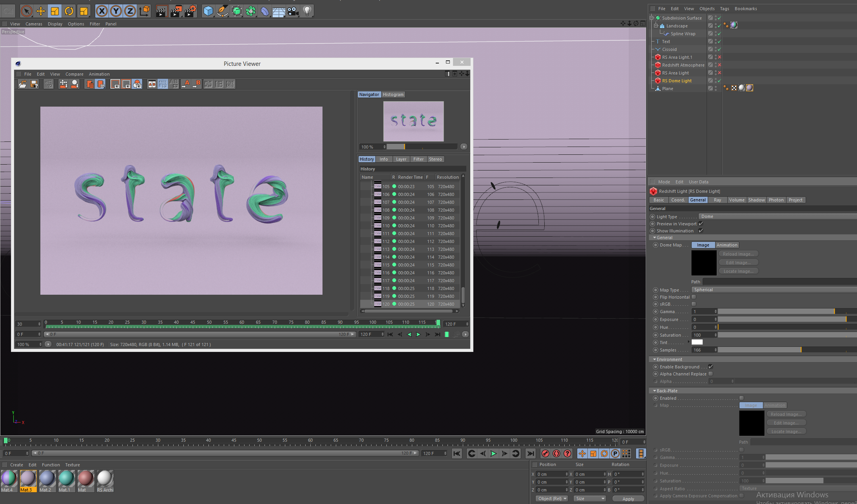Click AB Compare split icon
The width and height of the screenshot is (857, 504).
pyautogui.click(x=152, y=84)
